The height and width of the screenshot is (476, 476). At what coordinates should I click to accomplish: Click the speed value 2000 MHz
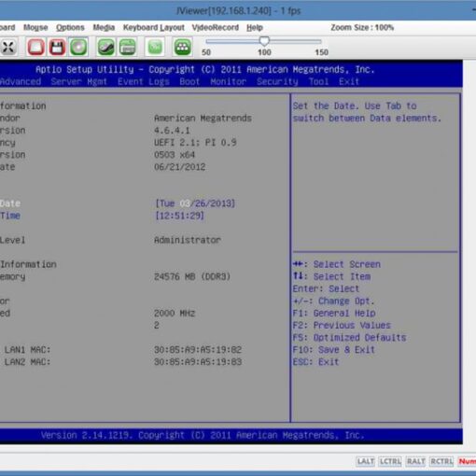(x=175, y=313)
